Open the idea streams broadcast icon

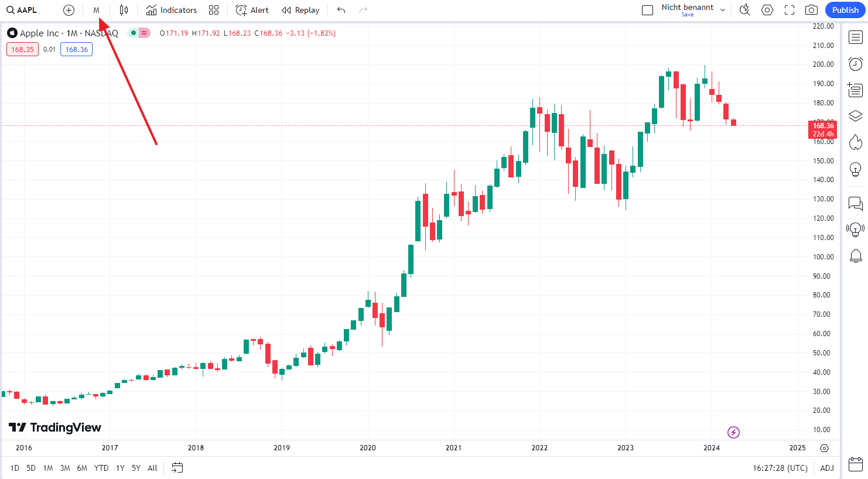856,229
